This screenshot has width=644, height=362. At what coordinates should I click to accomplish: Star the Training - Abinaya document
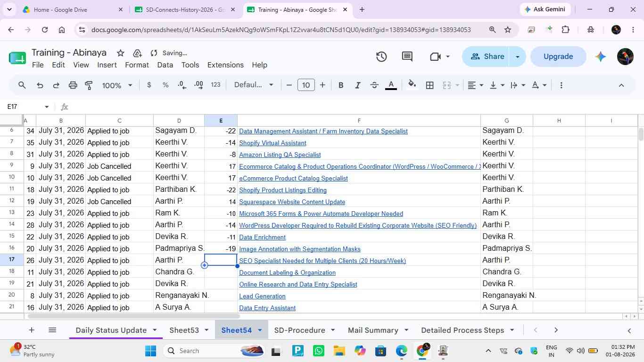[x=121, y=53]
